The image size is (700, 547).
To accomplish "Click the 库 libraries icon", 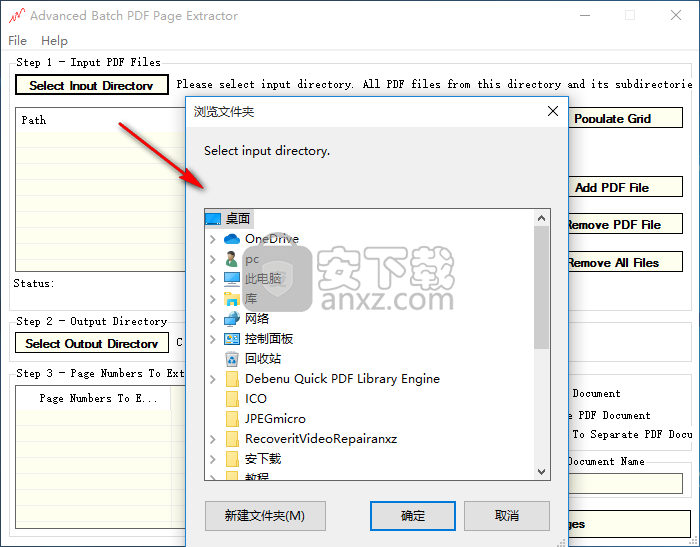I will pyautogui.click(x=232, y=299).
